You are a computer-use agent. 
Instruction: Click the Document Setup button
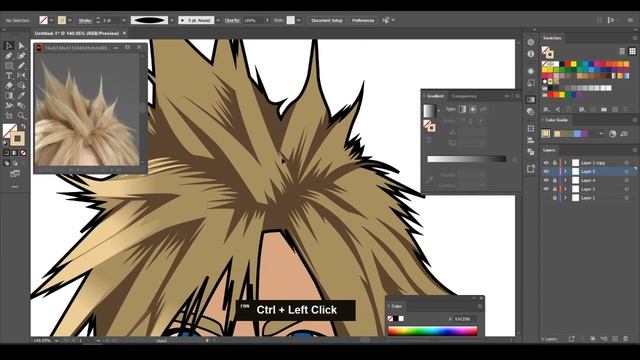click(x=327, y=20)
